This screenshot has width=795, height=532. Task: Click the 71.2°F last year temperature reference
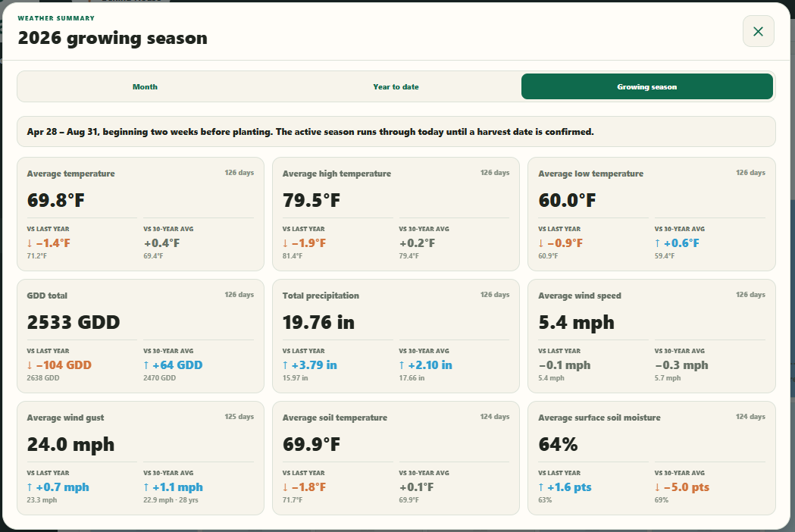[37, 256]
